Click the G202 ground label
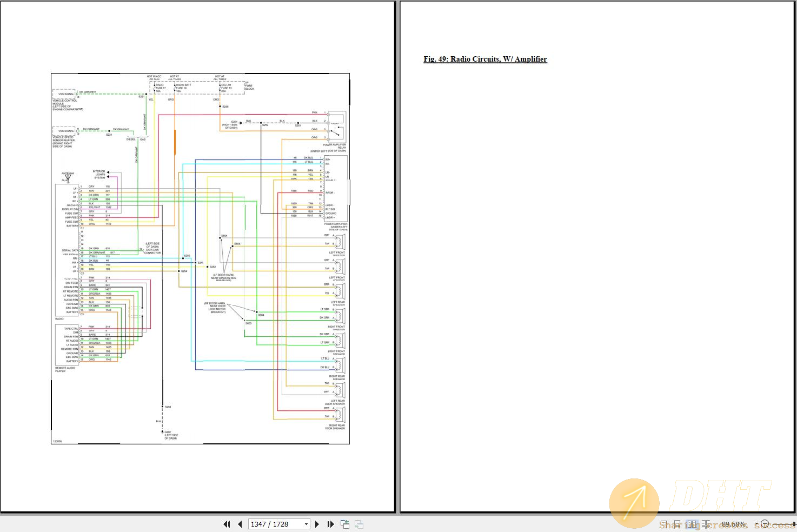The image size is (797, 532). click(x=168, y=432)
